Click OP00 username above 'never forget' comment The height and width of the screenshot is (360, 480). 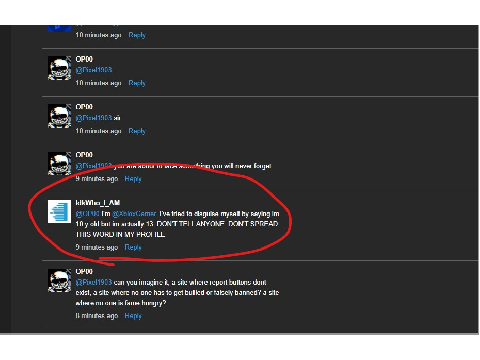point(84,155)
